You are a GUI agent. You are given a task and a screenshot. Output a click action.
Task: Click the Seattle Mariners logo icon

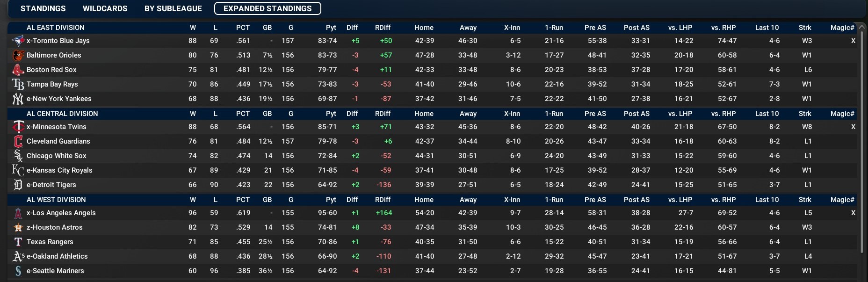(x=18, y=271)
